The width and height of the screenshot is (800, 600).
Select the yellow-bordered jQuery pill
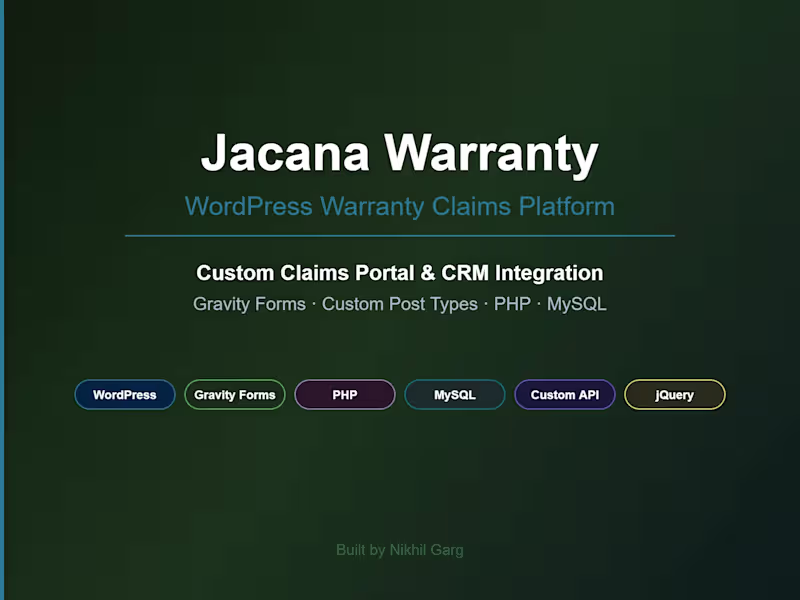pyautogui.click(x=674, y=394)
